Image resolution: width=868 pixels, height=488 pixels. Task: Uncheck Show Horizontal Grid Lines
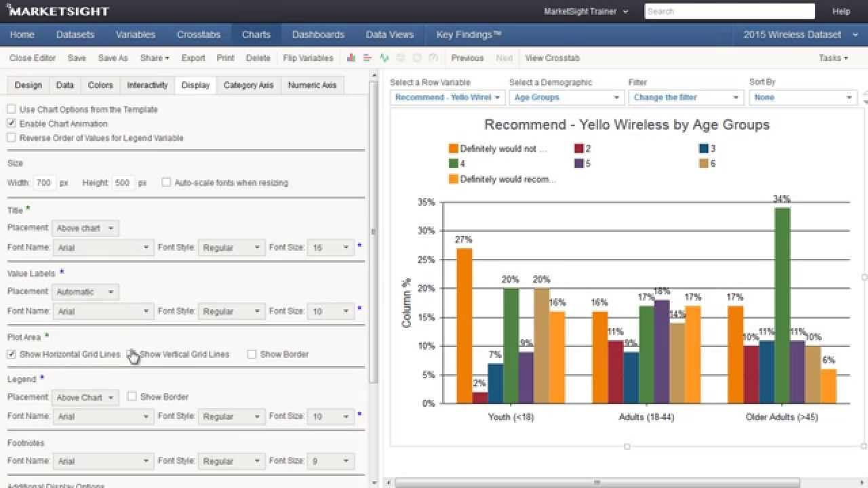12,354
